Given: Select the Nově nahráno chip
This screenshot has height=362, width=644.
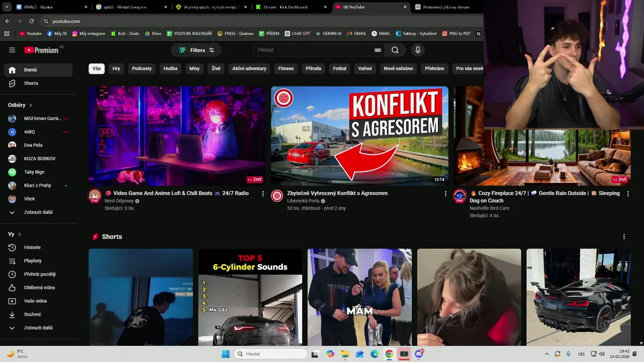Looking at the screenshot, I should click(x=398, y=68).
